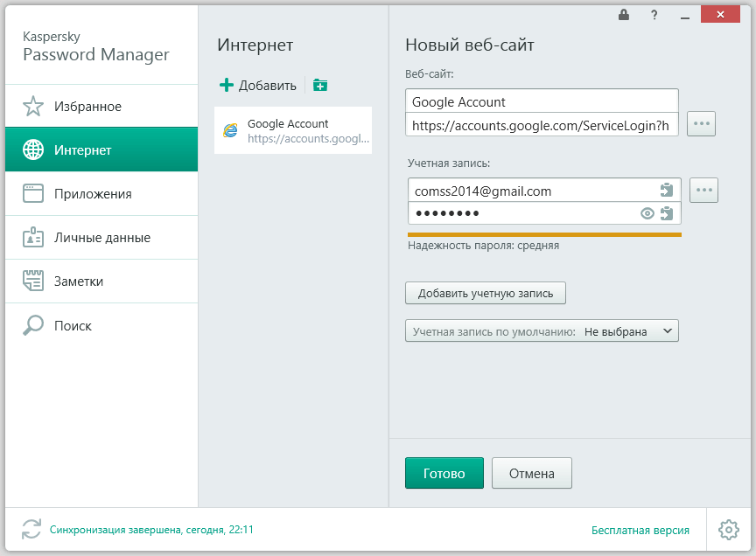This screenshot has height=556, width=756.
Task: Click the sync status icon at bottom left
Action: [31, 529]
